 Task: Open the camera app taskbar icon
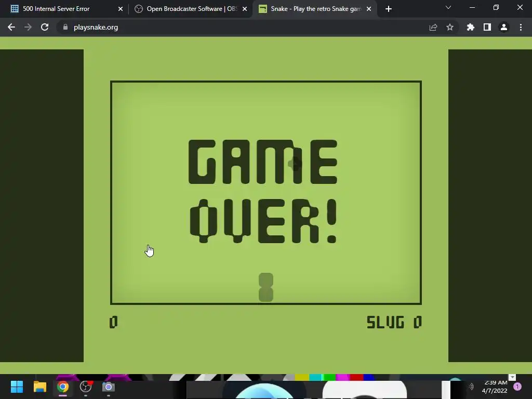click(109, 387)
